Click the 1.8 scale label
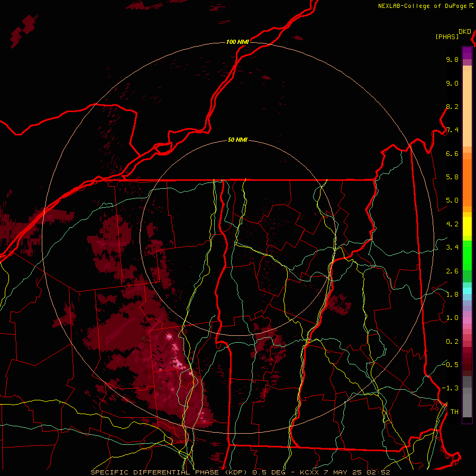The image size is (476, 476). click(x=452, y=295)
